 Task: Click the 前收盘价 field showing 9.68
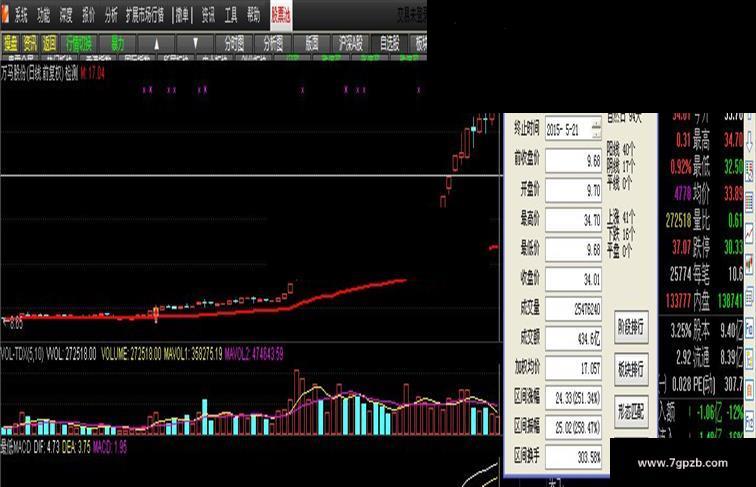click(573, 161)
